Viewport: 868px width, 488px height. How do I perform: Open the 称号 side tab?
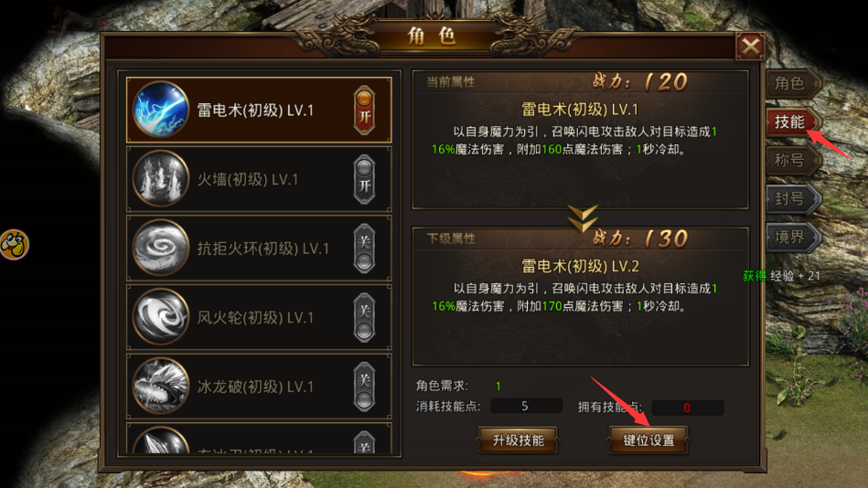(x=792, y=161)
